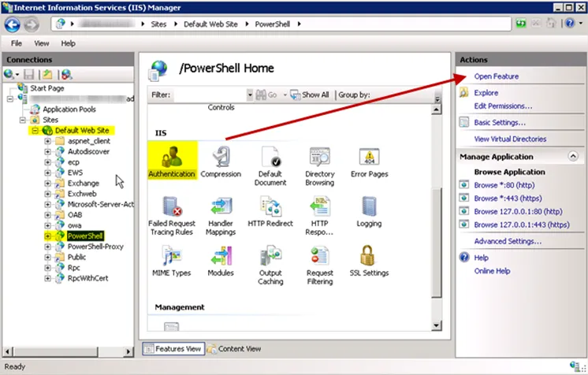Select the SSL Settings padlock icon
The image size is (588, 375).
tap(368, 256)
